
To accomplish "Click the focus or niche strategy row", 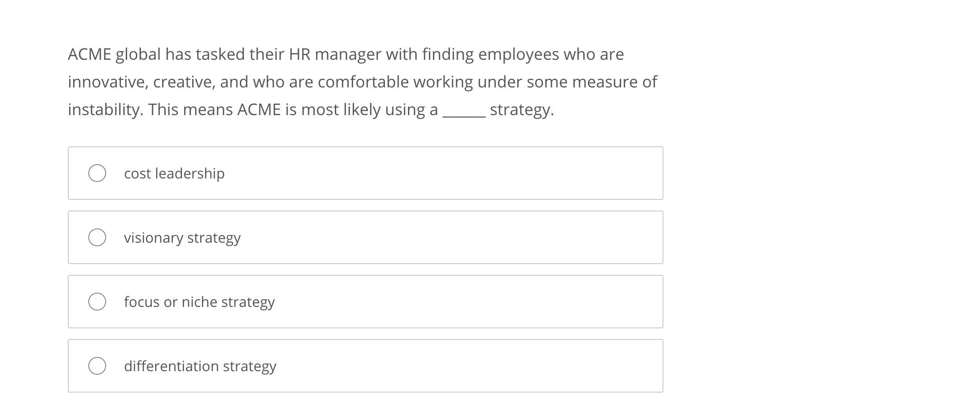I will tap(366, 302).
